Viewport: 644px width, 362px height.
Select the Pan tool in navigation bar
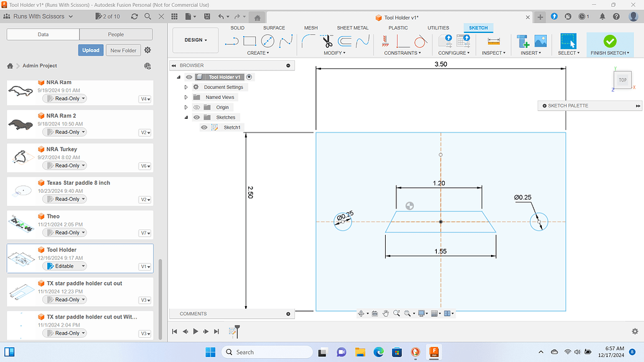tap(386, 313)
